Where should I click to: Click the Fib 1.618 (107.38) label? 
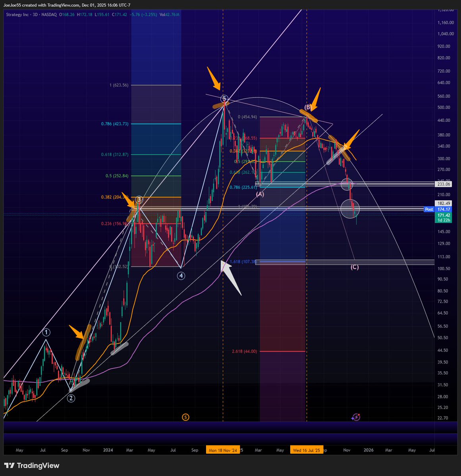(243, 262)
